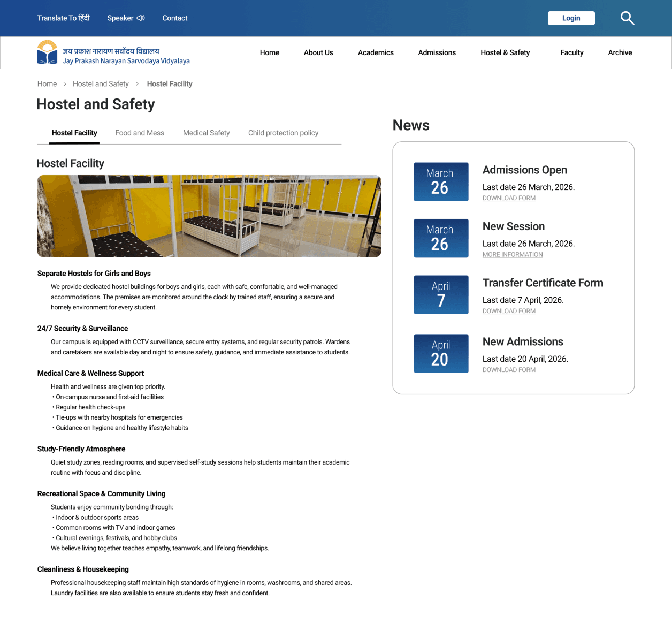
Task: Switch to Child protection policy tab
Action: 283,133
